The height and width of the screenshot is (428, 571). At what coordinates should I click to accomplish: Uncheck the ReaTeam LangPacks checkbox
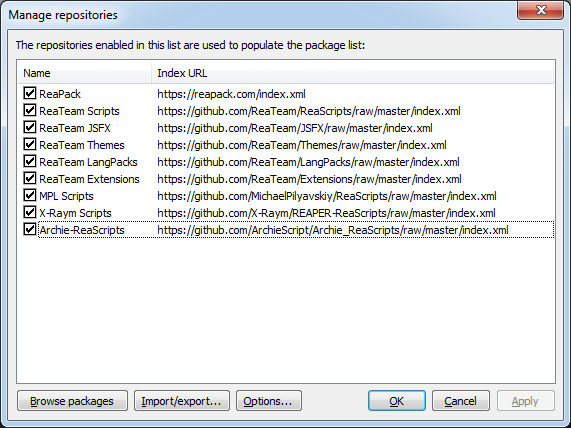coord(29,161)
